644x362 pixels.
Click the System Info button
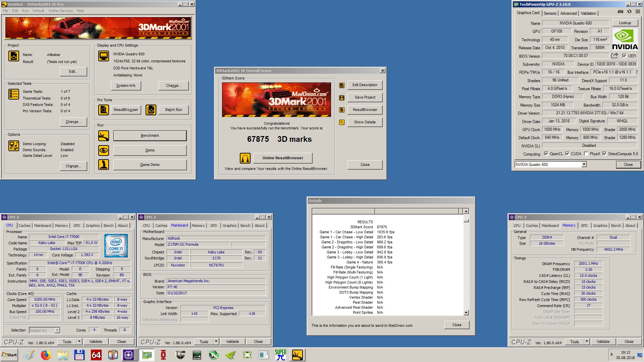pyautogui.click(x=126, y=86)
